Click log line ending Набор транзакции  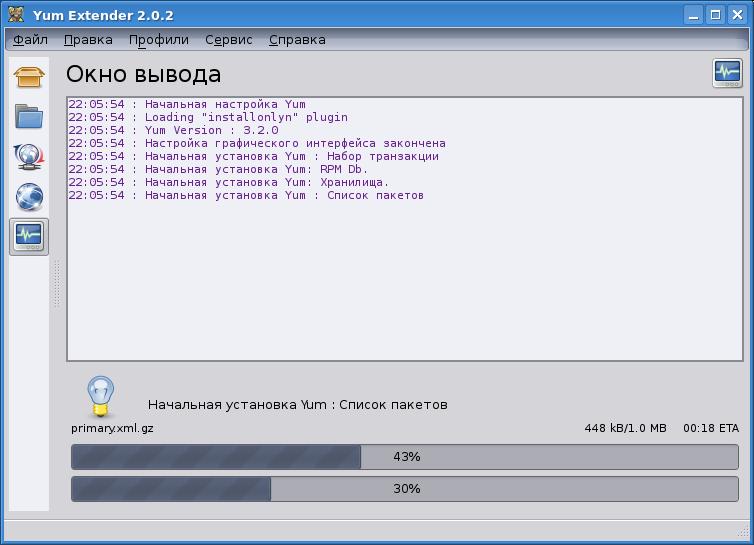coord(253,156)
